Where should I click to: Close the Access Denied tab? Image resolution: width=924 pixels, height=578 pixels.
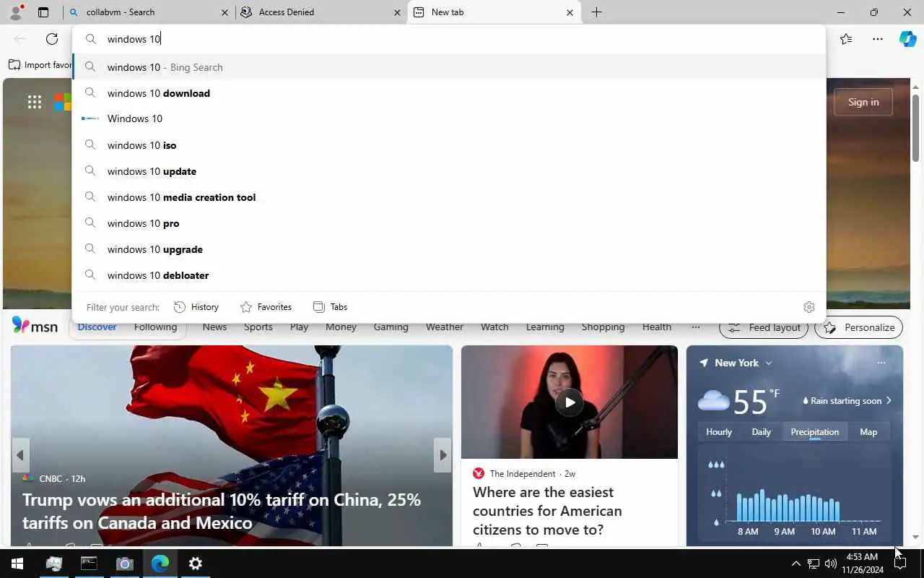pyautogui.click(x=397, y=12)
